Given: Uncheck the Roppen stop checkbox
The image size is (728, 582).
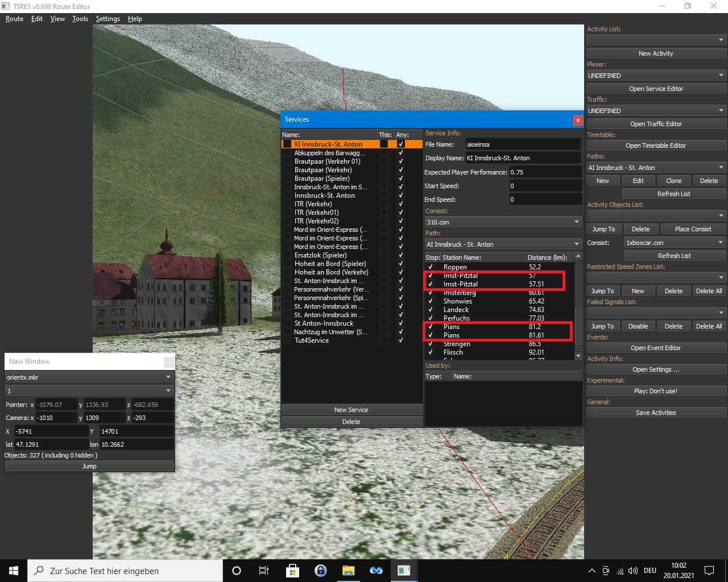Looking at the screenshot, I should pos(431,267).
